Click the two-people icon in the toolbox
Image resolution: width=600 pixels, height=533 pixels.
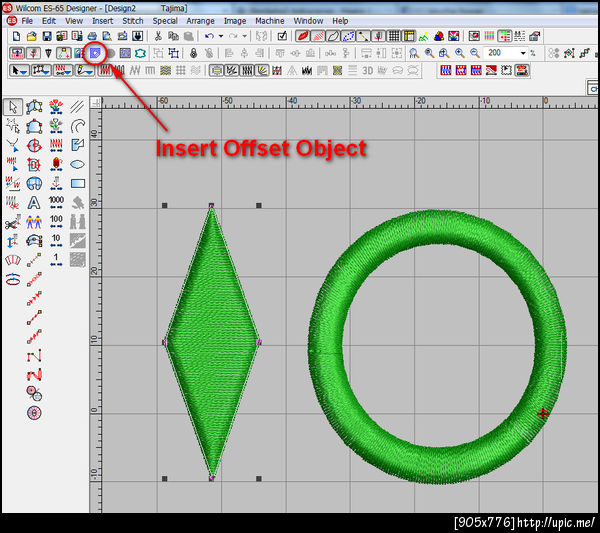pyautogui.click(x=34, y=221)
